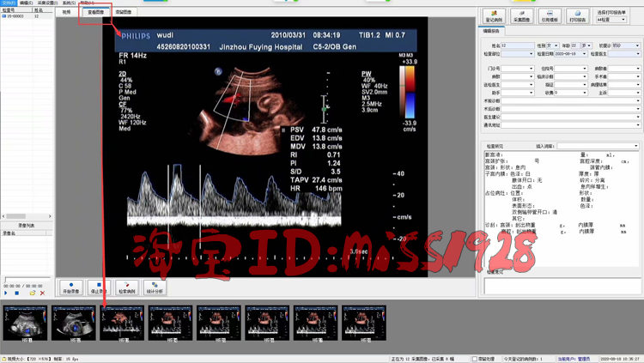Expand the 初复诊 visit type dropdown
Screen dimensions: 644x363
pyautogui.click(x=637, y=45)
